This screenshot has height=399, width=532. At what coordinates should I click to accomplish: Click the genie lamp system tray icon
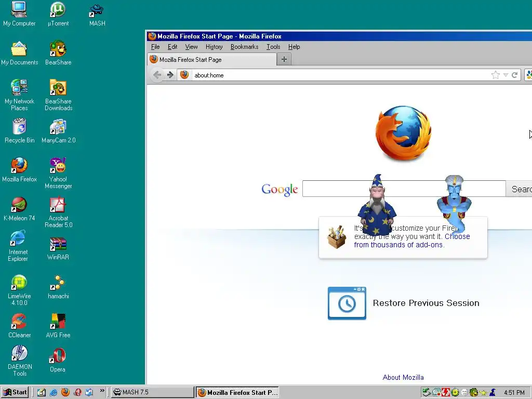click(483, 393)
